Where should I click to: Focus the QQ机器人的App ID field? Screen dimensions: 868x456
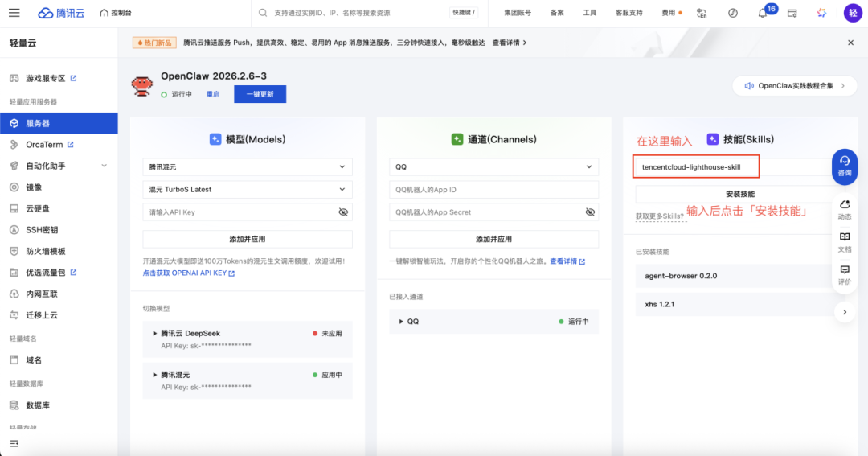tap(493, 190)
